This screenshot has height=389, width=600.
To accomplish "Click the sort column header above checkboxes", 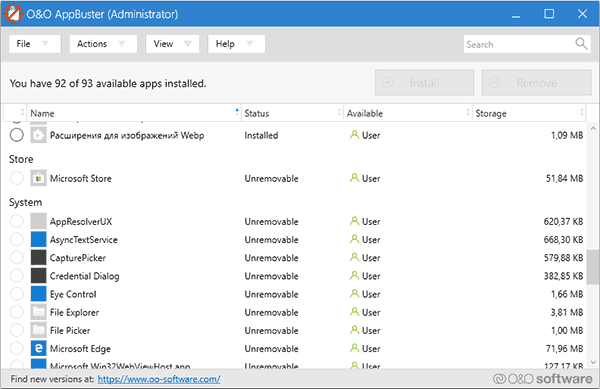I will 15,113.
